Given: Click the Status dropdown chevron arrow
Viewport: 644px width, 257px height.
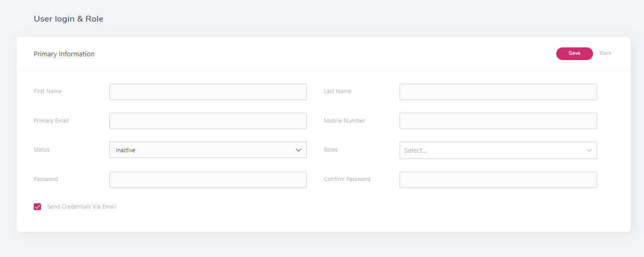Looking at the screenshot, I should (x=299, y=150).
